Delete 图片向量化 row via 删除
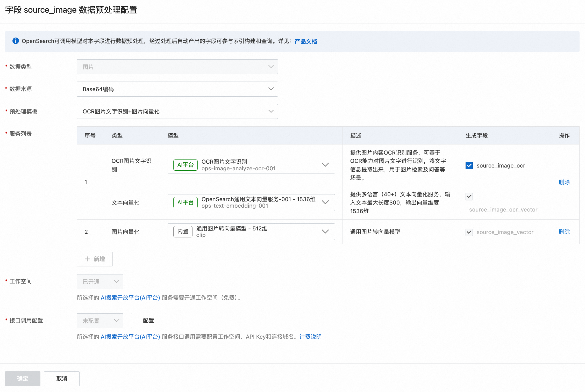 click(x=564, y=232)
